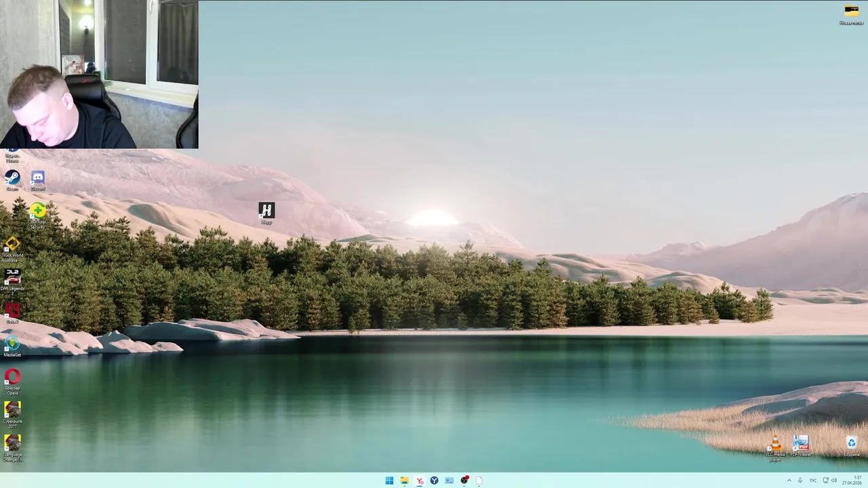The image size is (868, 488).
Task: Click the webcam overlay in the corner
Action: [99, 75]
